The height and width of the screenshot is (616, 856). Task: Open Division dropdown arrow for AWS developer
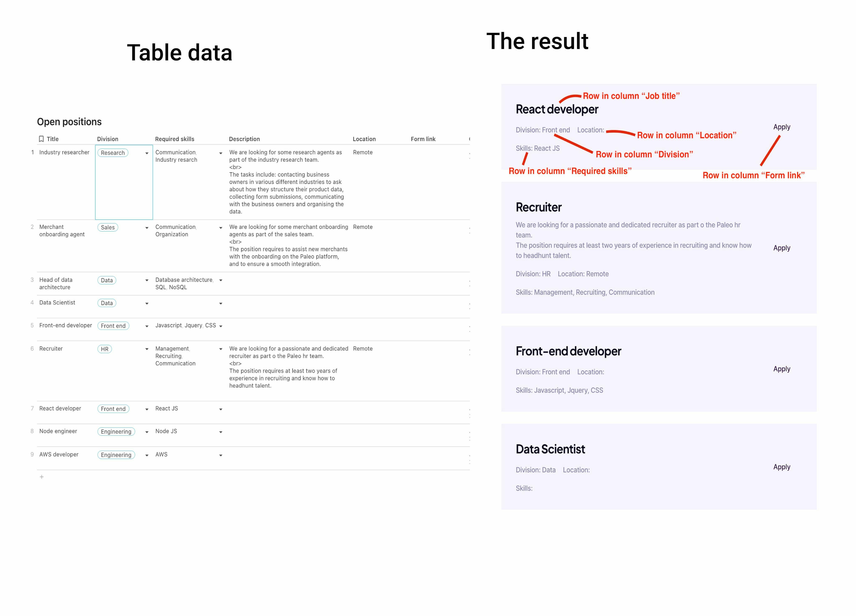coord(147,455)
